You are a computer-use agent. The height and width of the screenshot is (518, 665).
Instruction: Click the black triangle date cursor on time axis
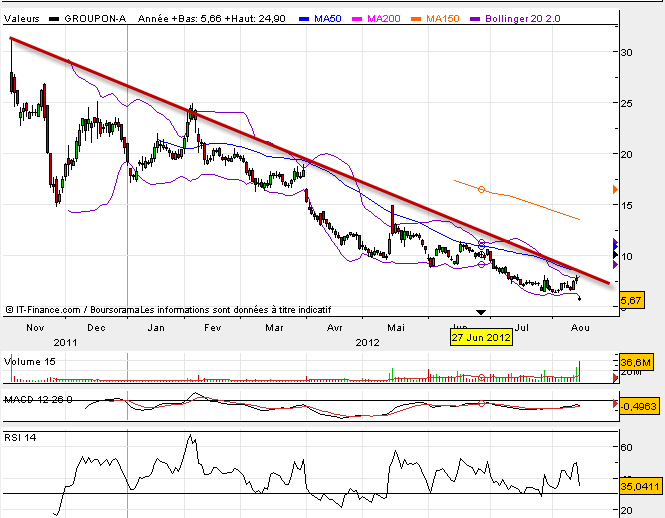[481, 312]
